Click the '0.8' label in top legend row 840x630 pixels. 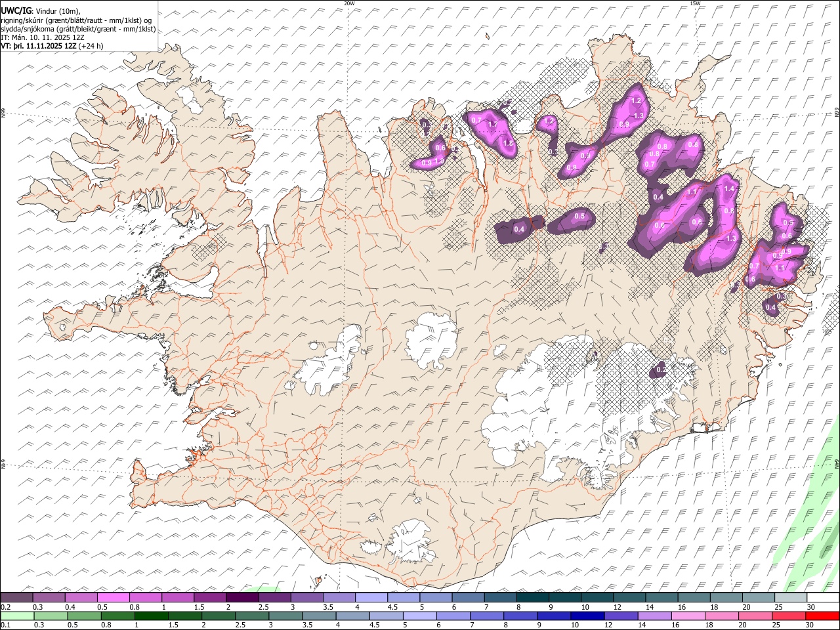(134, 607)
